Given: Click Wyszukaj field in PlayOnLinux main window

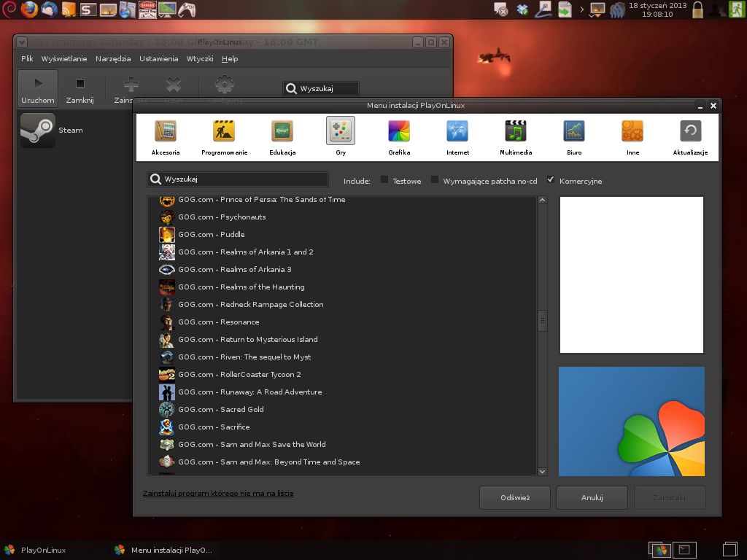Looking at the screenshot, I should click(321, 88).
